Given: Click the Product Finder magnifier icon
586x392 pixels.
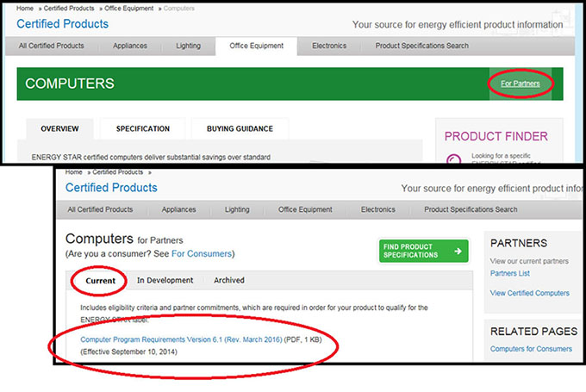Looking at the screenshot, I should pos(453,159).
